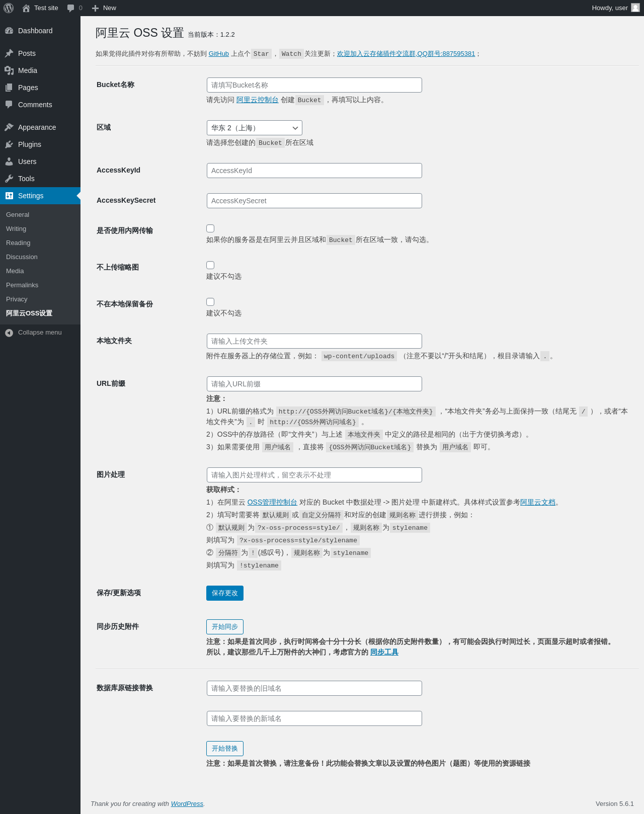The width and height of the screenshot is (644, 814).
Task: Select the 阿里云OSS设置 submenu item
Action: coord(29,313)
